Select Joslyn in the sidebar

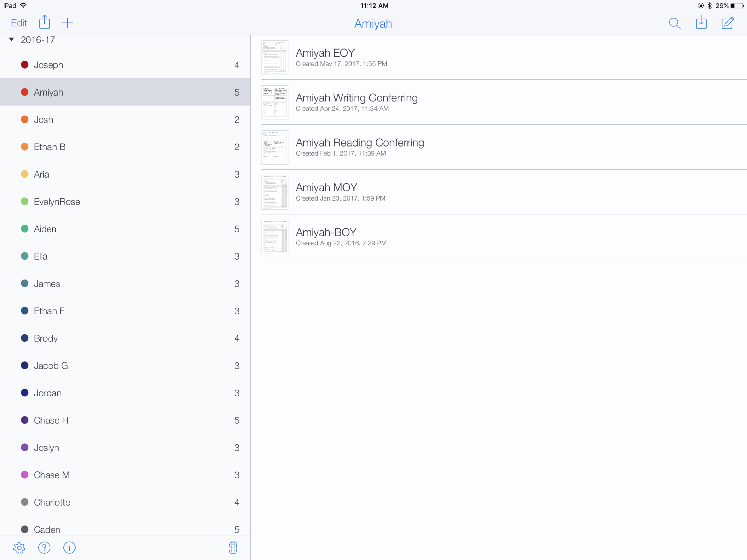pos(125,448)
